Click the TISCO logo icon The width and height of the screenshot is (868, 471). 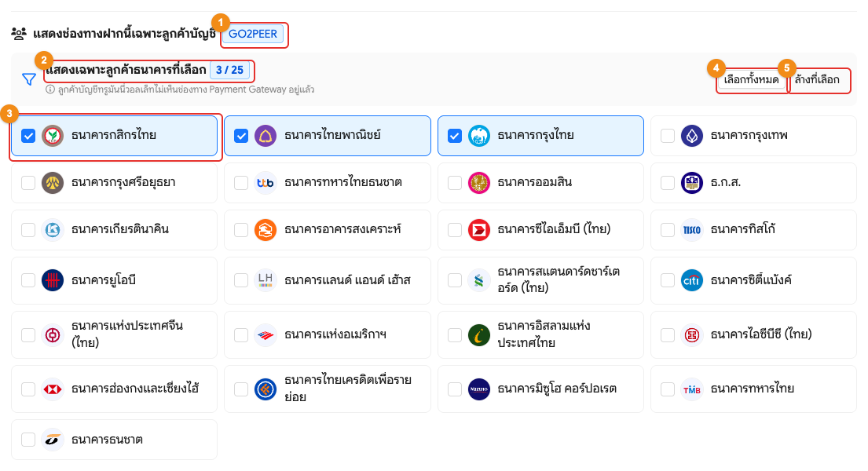pos(692,230)
